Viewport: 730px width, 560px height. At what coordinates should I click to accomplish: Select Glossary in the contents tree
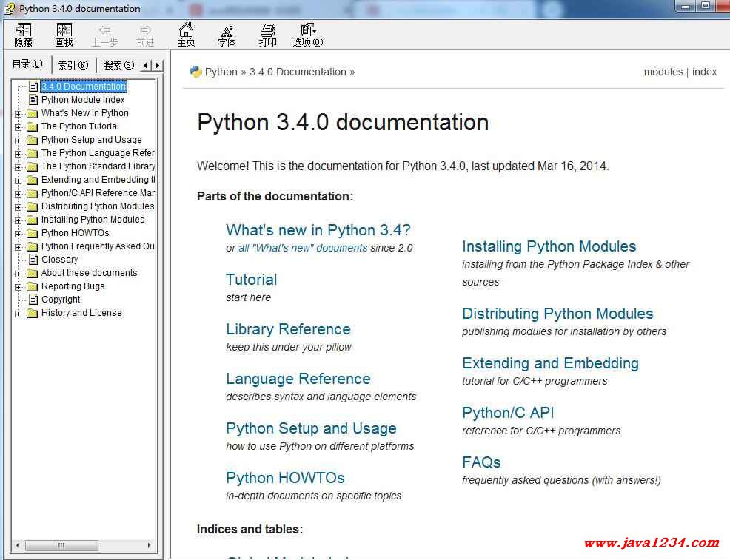click(x=59, y=260)
